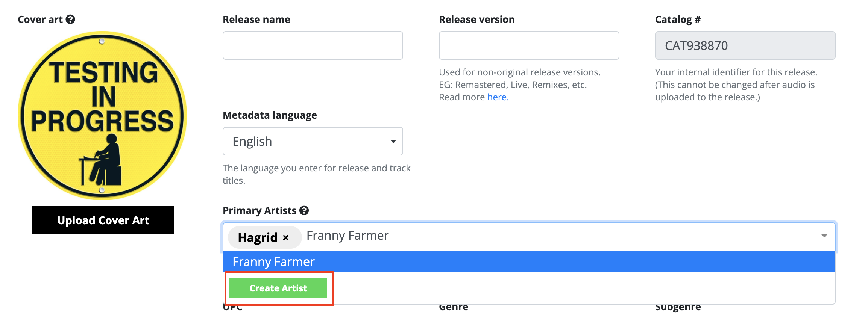868x314 pixels.
Task: Click the Catalog # field label
Action: tap(678, 20)
